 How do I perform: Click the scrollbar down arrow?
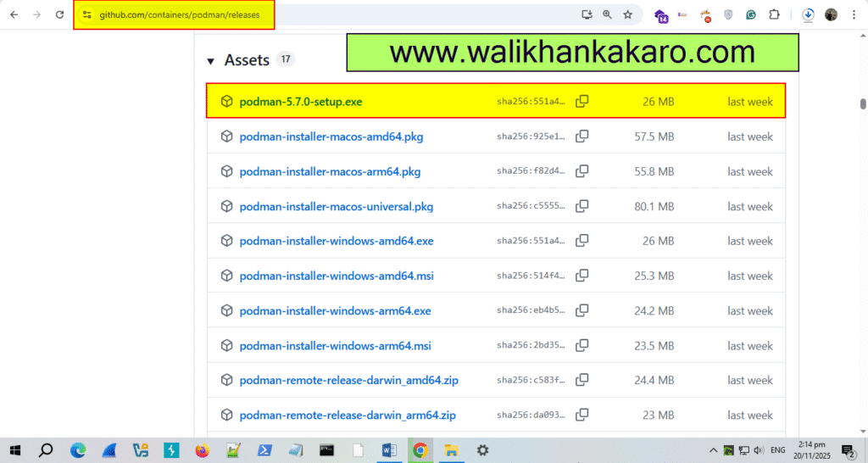coord(862,432)
